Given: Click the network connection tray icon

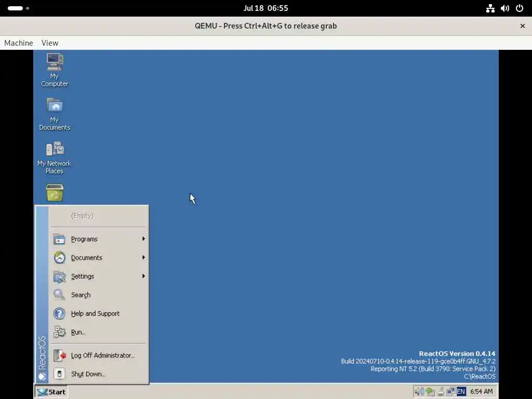Looking at the screenshot, I should pyautogui.click(x=450, y=392).
